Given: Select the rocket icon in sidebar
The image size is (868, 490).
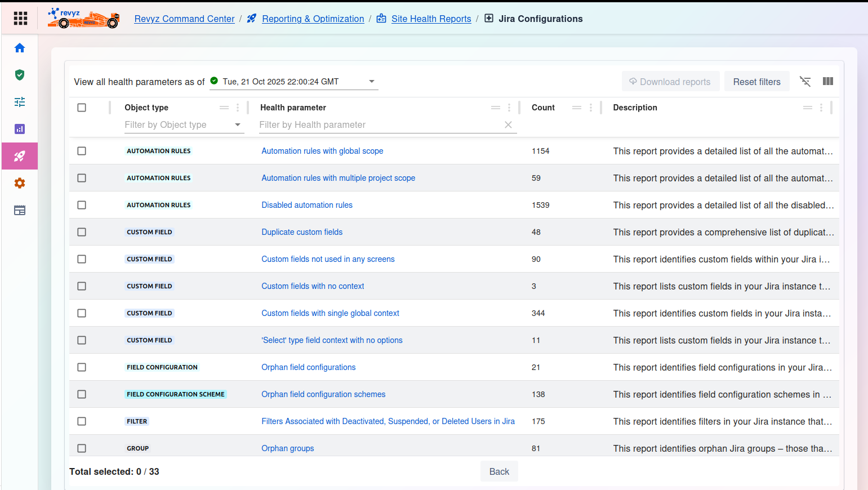Looking at the screenshot, I should pyautogui.click(x=20, y=156).
